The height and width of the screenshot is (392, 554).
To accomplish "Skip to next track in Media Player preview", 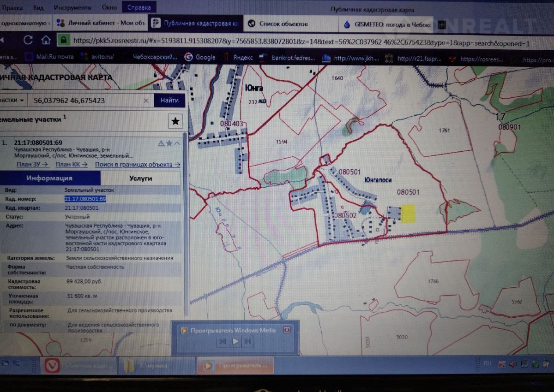I will pyautogui.click(x=248, y=341).
